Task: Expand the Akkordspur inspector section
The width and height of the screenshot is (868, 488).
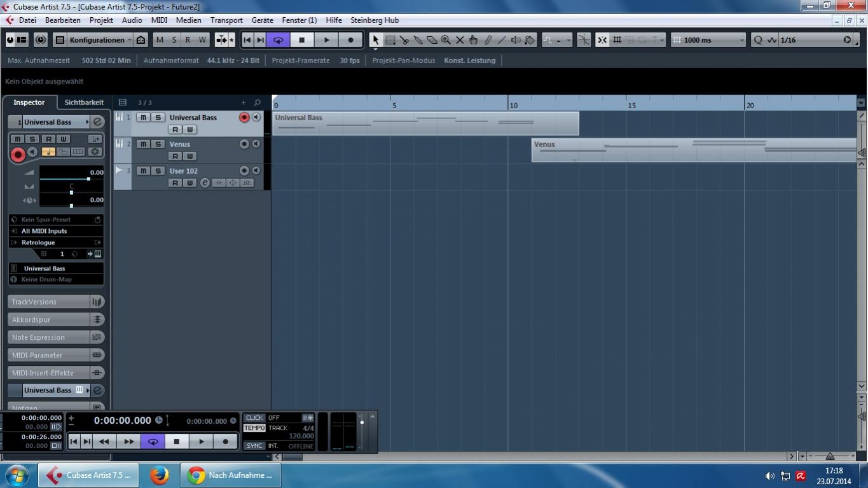Action: tap(56, 319)
